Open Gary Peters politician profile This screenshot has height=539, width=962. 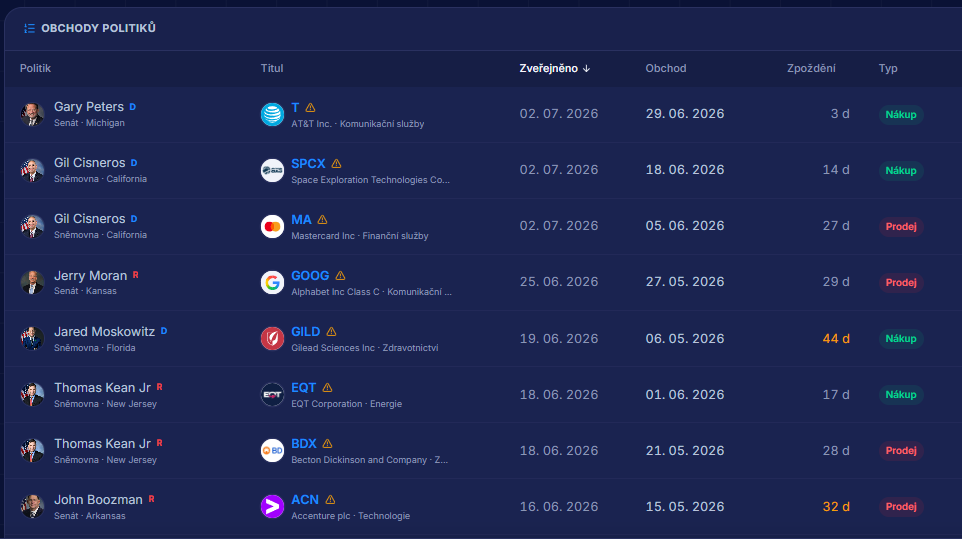point(89,107)
